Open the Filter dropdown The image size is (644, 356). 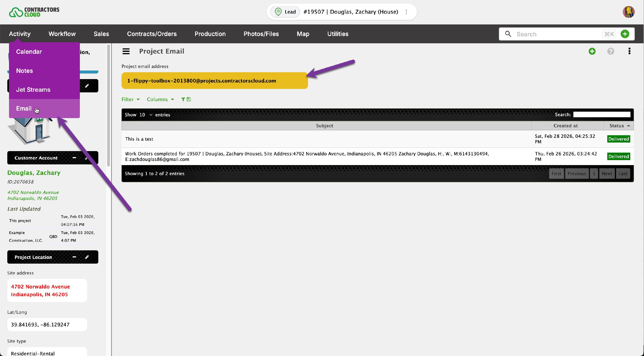click(130, 99)
